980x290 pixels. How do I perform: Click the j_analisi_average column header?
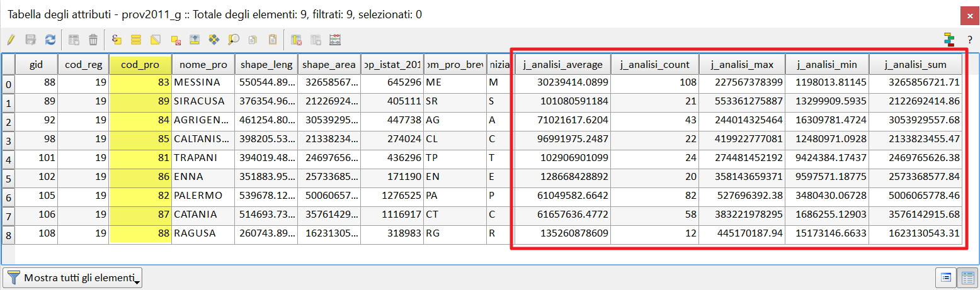point(562,65)
